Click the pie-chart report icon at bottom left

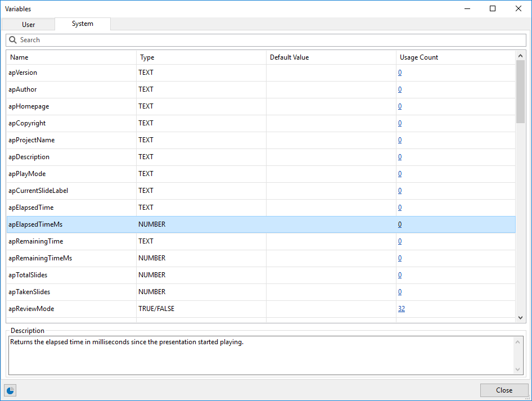pos(10,390)
